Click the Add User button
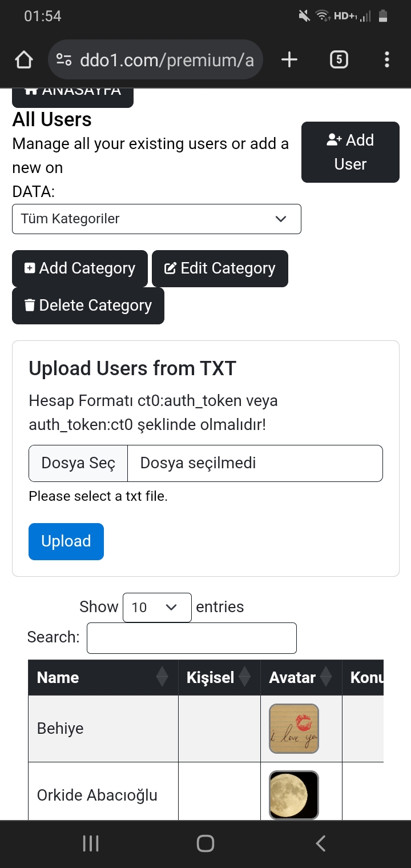The width and height of the screenshot is (411, 868). pos(350,152)
